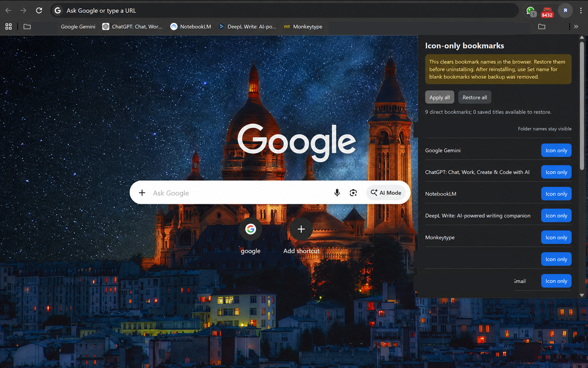588x368 pixels.
Task: Click Icon only for the Gmail row
Action: tap(556, 281)
